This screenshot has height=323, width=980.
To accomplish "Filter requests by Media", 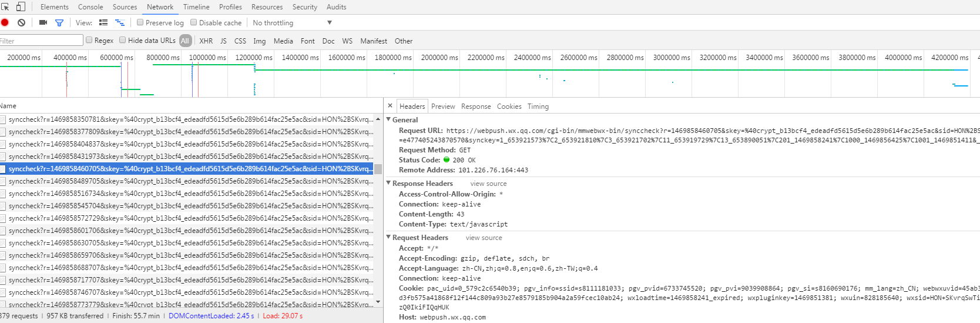I will pyautogui.click(x=283, y=41).
